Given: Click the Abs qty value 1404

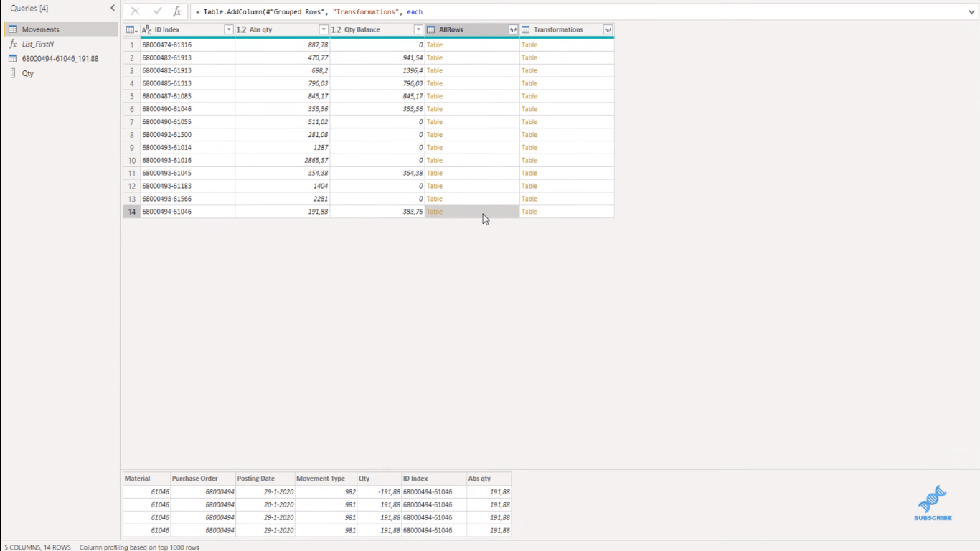Looking at the screenshot, I should 321,186.
